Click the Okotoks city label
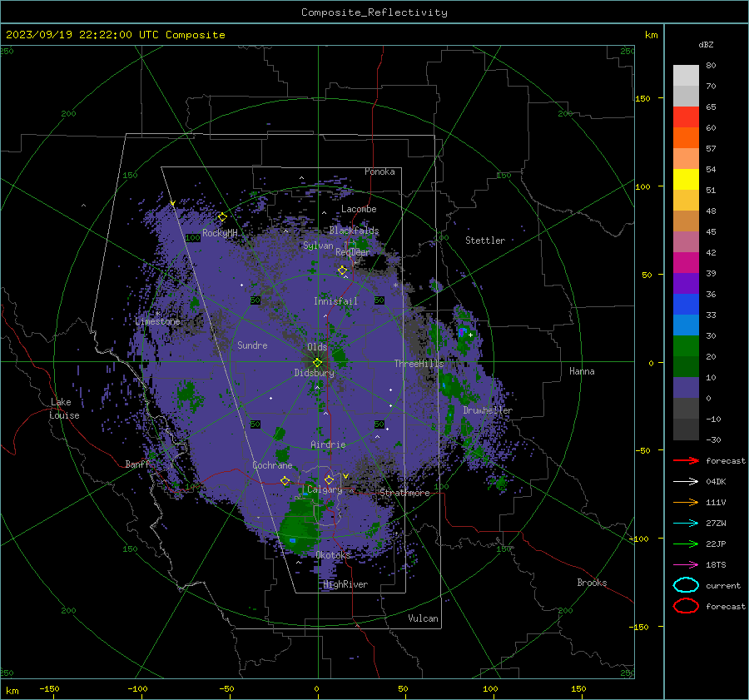 coord(333,555)
